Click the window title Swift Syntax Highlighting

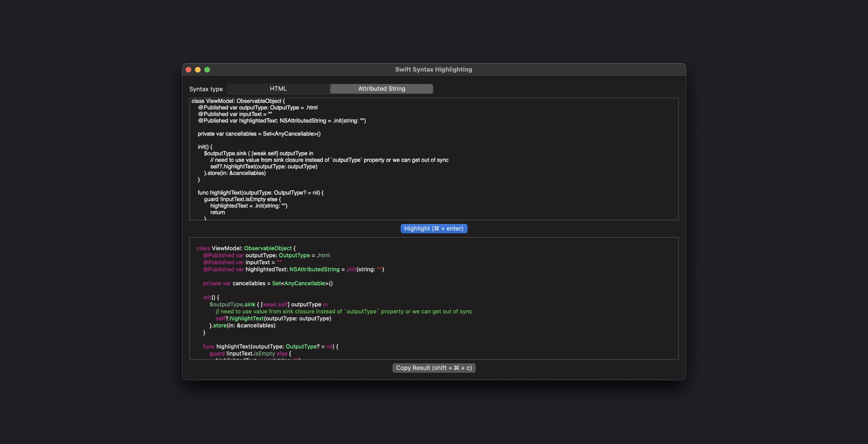[434, 69]
